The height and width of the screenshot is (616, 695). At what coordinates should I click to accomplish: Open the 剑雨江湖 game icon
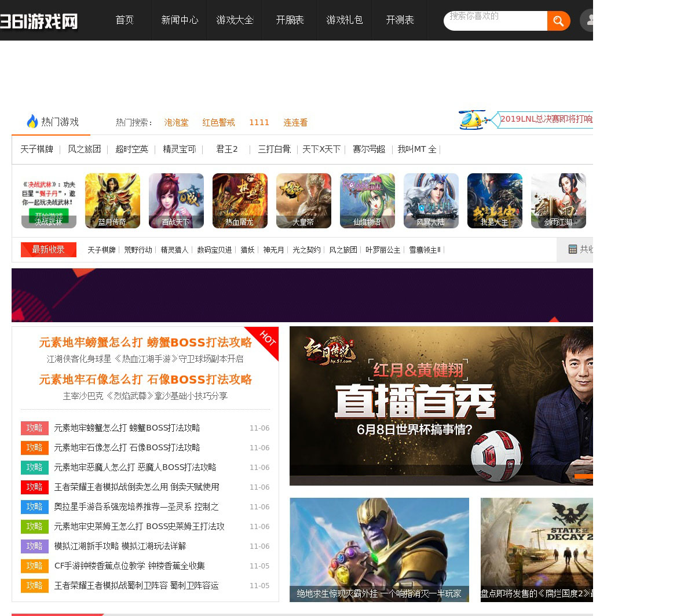(558, 201)
